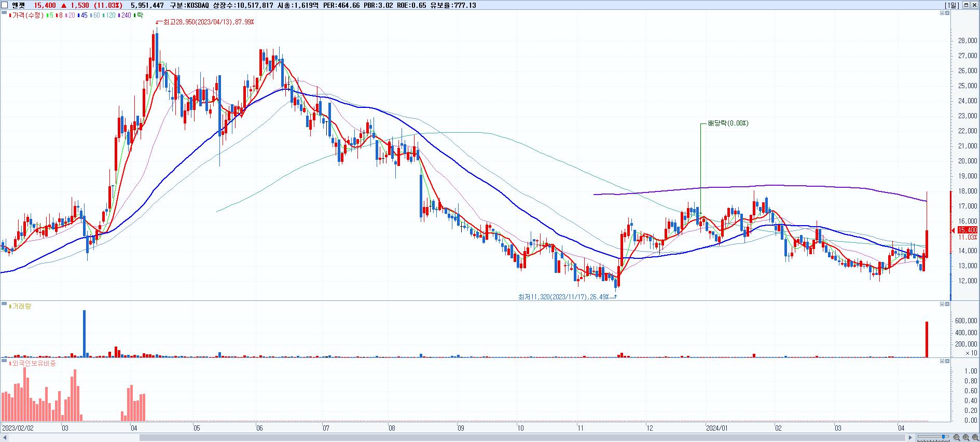Screen dimensions: 980x442
Task: Click the chart zoom level slider handle
Action: [944, 437]
